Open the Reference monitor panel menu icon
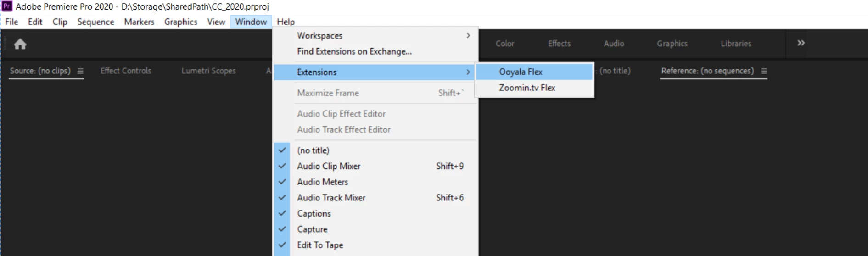Viewport: 868px width, 256px height. coord(764,71)
